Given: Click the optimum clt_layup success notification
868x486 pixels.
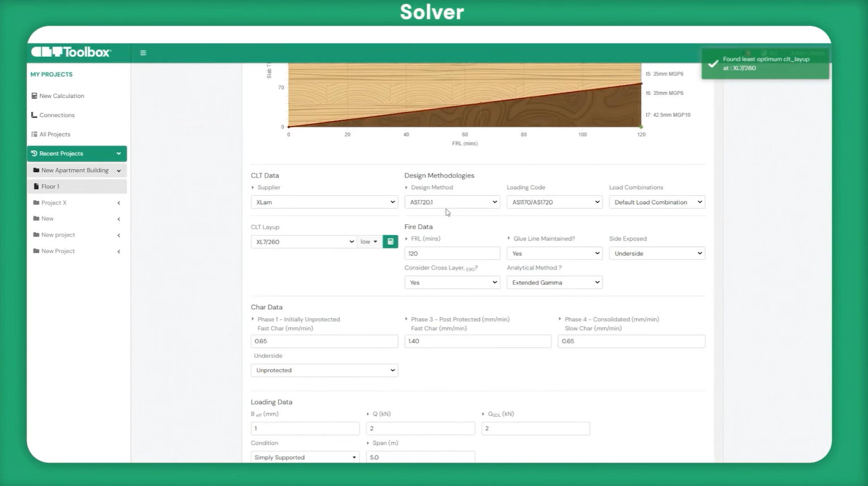Looking at the screenshot, I should click(x=765, y=63).
